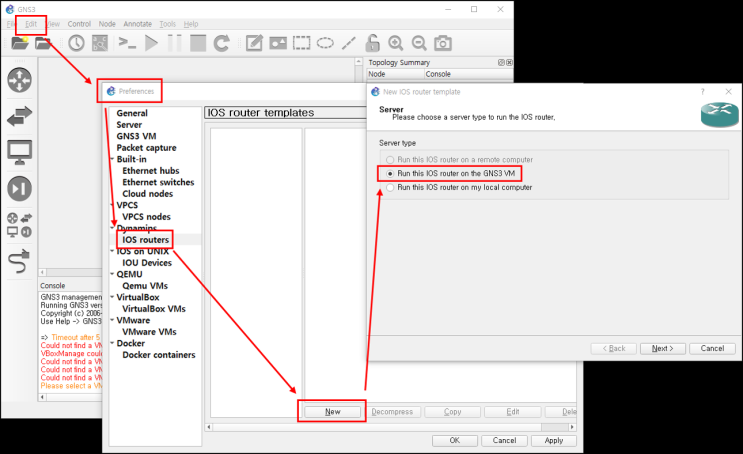Click the Copy template button

pos(453,412)
